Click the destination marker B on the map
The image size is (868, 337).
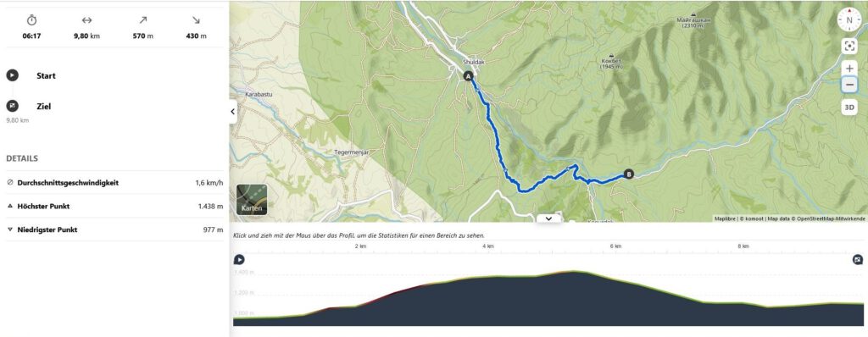628,174
